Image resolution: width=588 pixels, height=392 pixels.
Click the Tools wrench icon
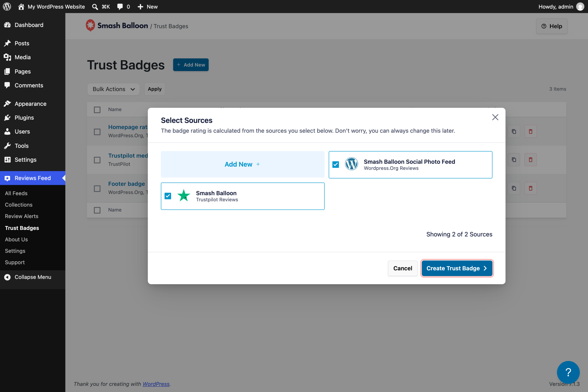coord(7,146)
